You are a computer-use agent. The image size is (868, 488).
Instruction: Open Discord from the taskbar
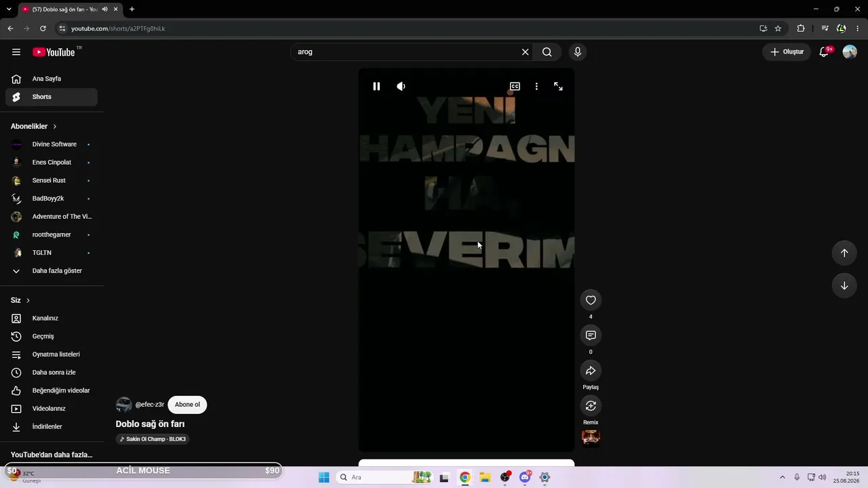525,477
